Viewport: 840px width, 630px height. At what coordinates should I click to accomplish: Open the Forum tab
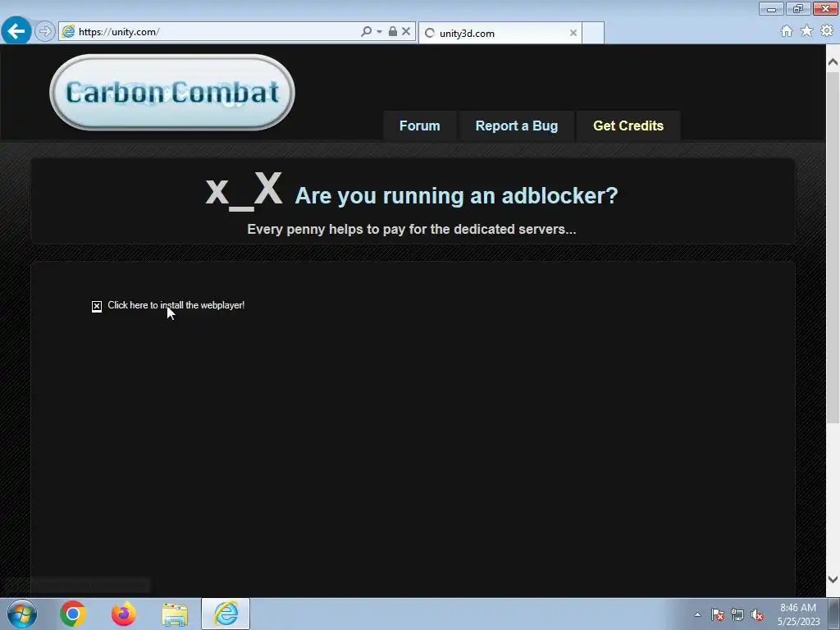(419, 126)
